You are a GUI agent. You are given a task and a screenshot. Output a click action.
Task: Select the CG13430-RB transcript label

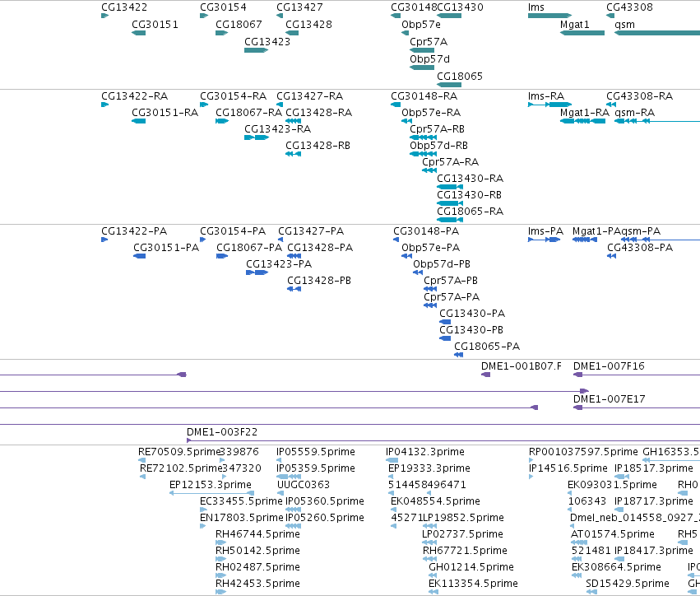[x=469, y=195]
